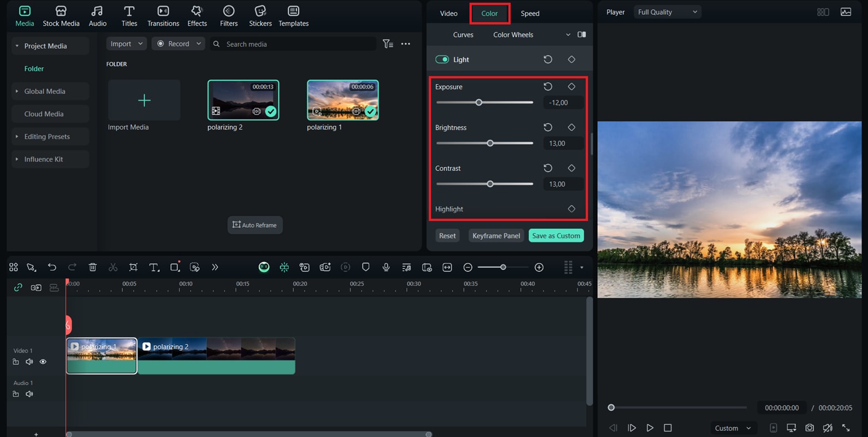The height and width of the screenshot is (437, 868).
Task: Reset the Exposure value
Action: click(548, 86)
